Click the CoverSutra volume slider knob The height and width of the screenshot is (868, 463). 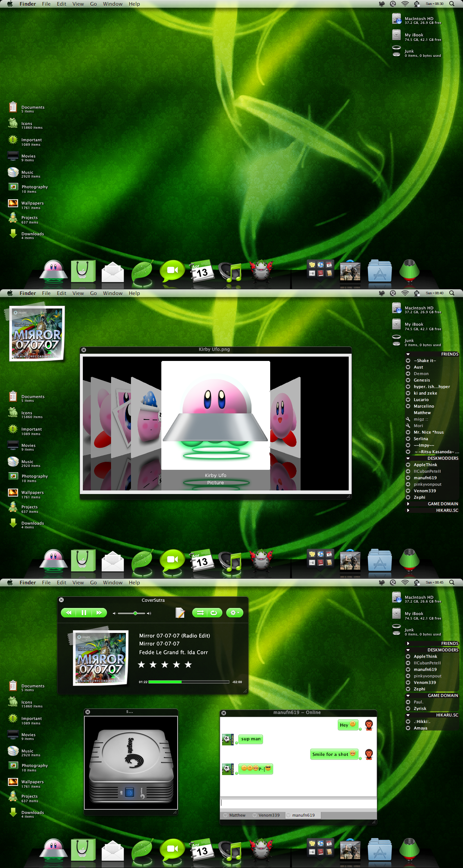coord(135,613)
